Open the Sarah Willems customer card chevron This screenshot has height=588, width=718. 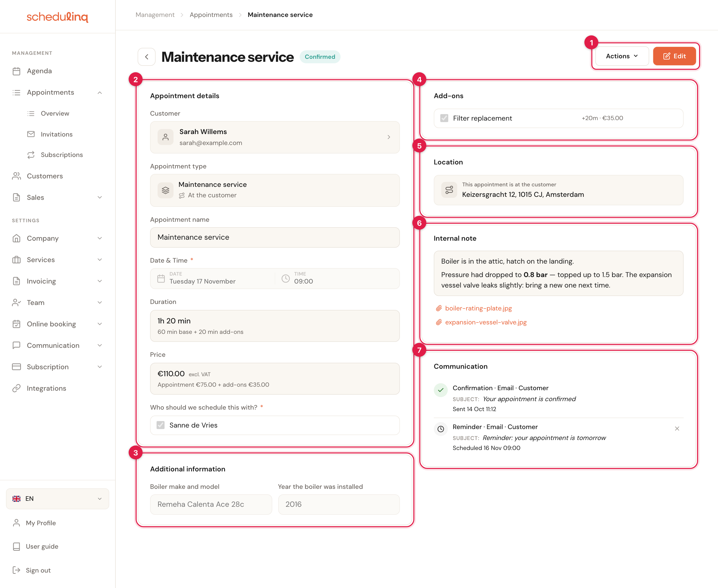pos(389,137)
